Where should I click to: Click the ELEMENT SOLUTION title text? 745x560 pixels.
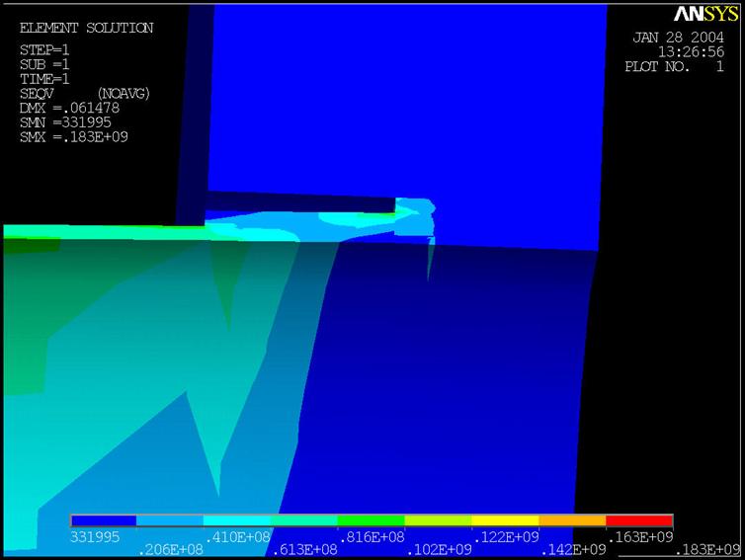(87, 28)
